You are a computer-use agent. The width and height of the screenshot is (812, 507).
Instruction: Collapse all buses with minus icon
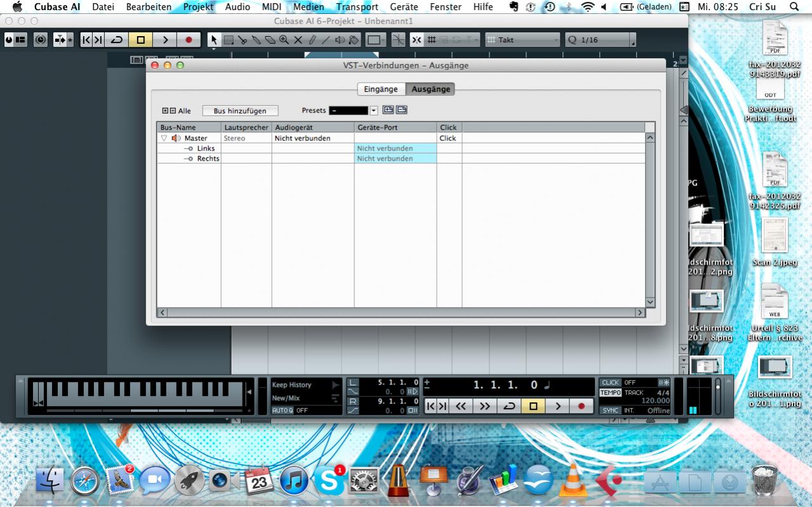173,110
